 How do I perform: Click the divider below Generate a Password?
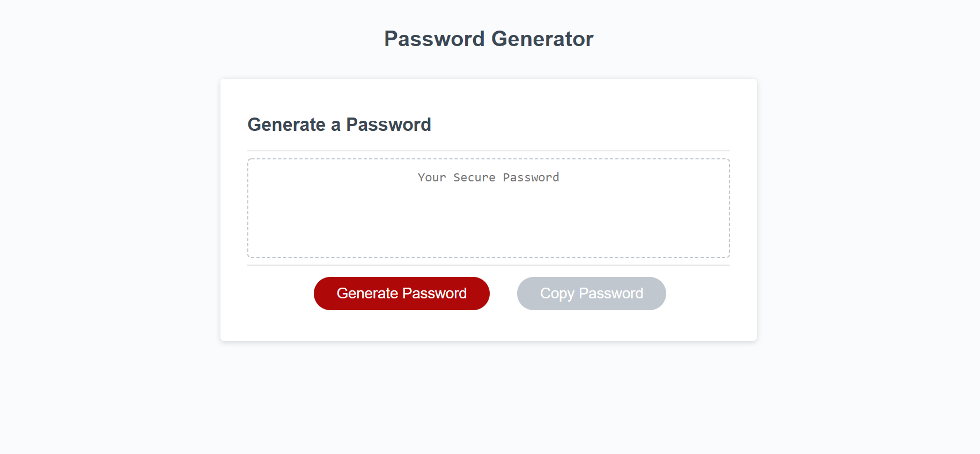[x=488, y=150]
